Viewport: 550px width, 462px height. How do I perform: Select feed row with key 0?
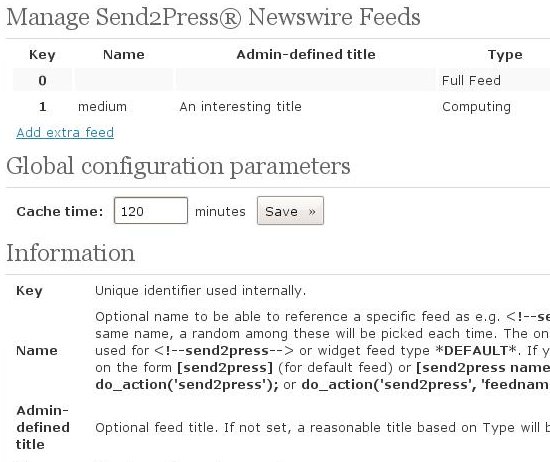click(282, 80)
